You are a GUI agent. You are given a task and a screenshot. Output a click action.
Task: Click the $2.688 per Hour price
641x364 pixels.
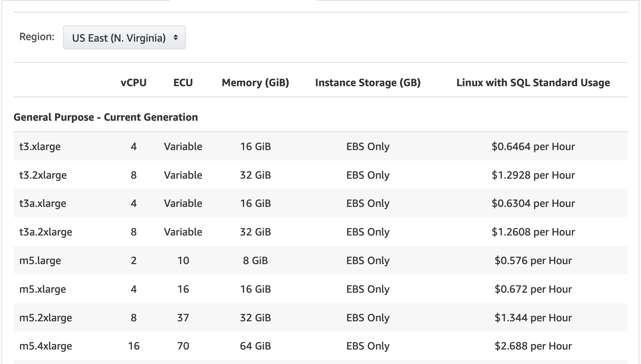click(533, 346)
